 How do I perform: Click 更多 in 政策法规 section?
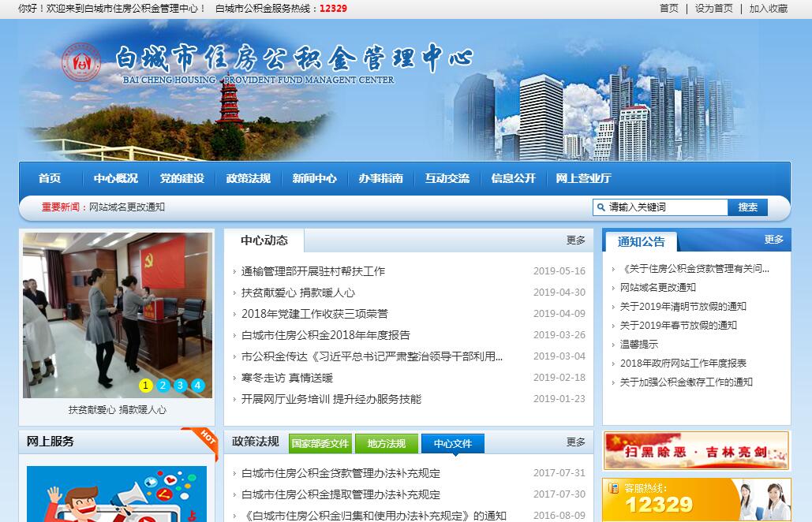coord(575,442)
